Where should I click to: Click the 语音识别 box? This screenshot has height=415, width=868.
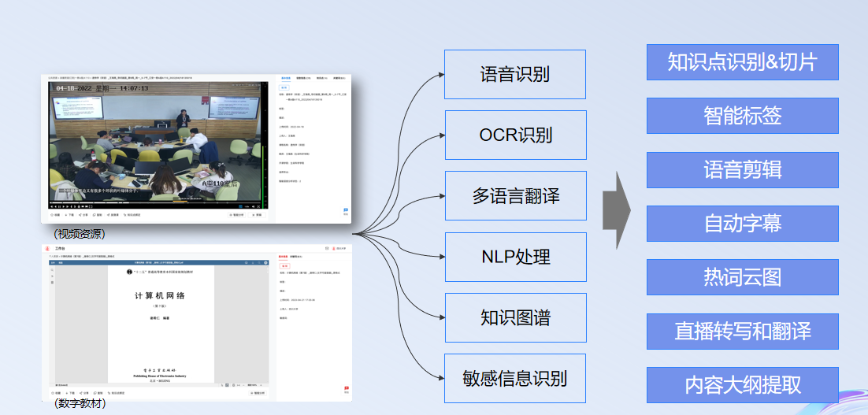[514, 74]
